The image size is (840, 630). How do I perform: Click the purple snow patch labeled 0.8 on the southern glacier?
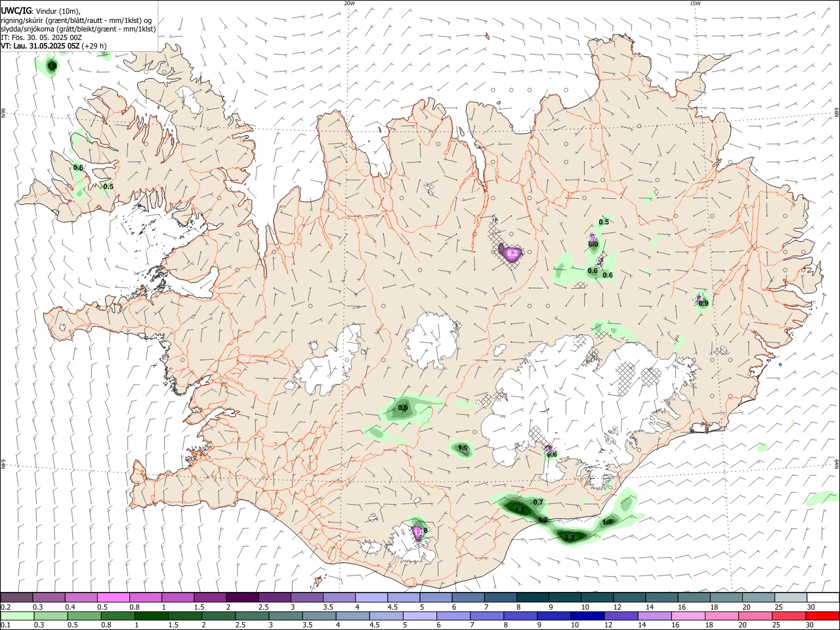[x=417, y=534]
